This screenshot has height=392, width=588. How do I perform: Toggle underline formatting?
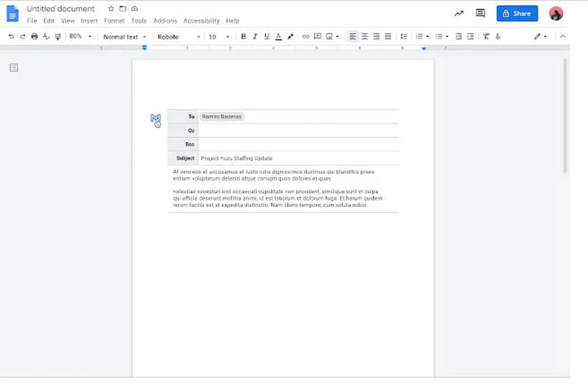coord(267,37)
